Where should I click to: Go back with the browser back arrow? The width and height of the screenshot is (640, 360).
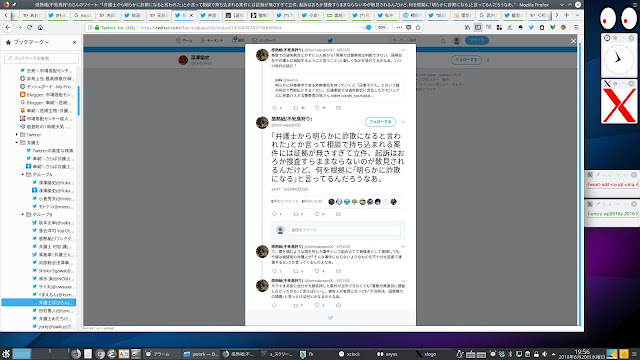[8, 27]
